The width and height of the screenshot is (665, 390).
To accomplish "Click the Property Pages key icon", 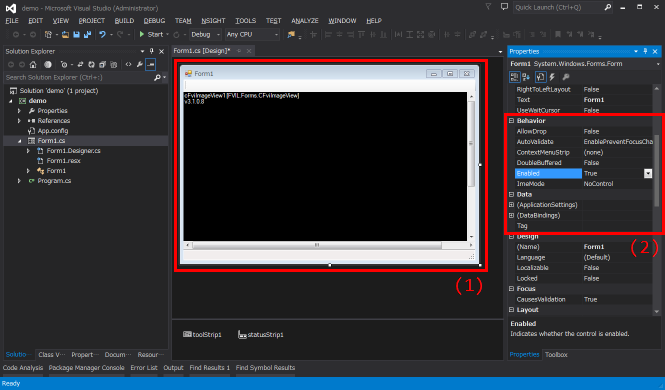I will coord(565,77).
